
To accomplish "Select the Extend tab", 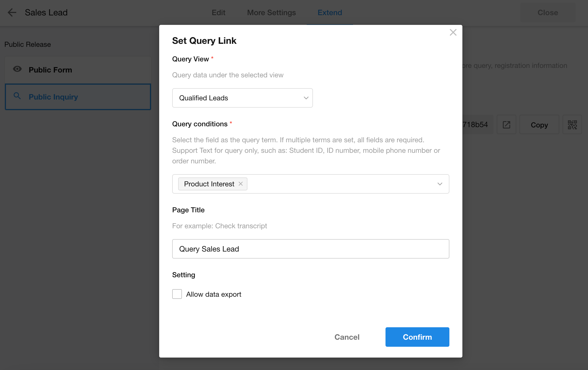I will pyautogui.click(x=329, y=12).
